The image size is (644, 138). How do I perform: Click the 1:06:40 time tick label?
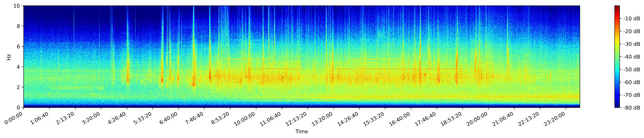point(40,118)
